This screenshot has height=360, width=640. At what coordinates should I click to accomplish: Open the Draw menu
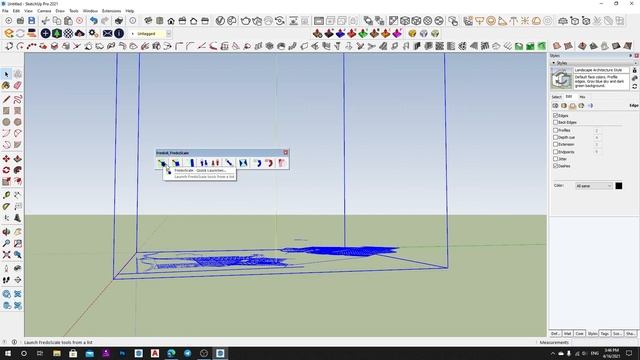pyautogui.click(x=60, y=11)
